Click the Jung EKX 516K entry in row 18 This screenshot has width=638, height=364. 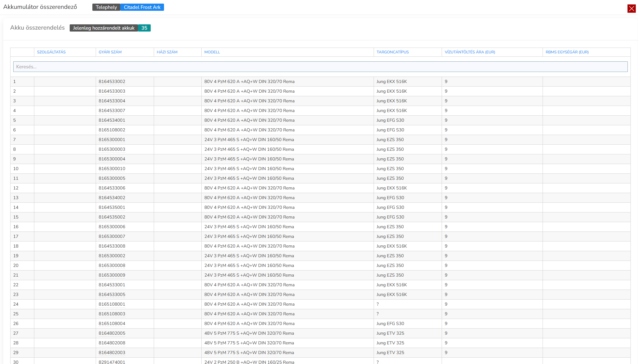pos(392,246)
